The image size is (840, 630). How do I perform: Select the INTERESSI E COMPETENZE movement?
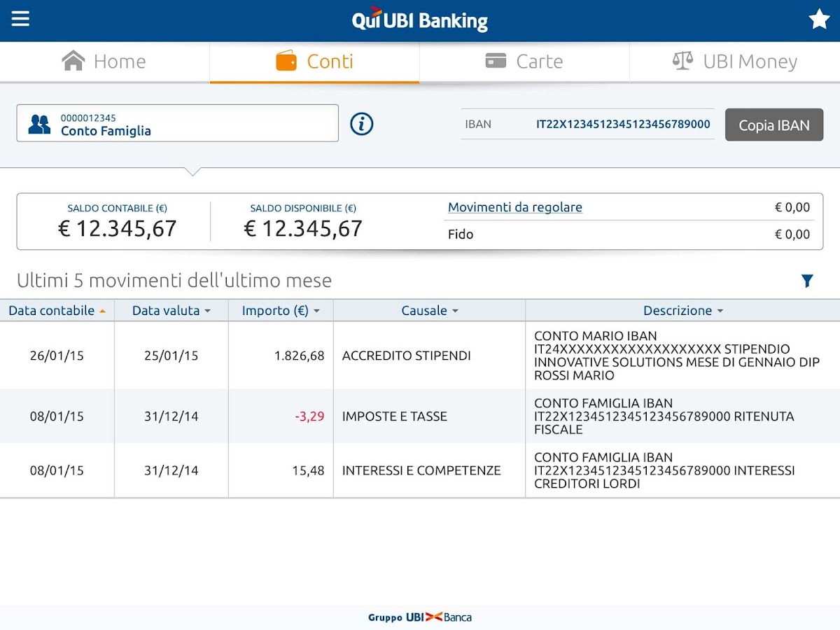[x=421, y=470]
